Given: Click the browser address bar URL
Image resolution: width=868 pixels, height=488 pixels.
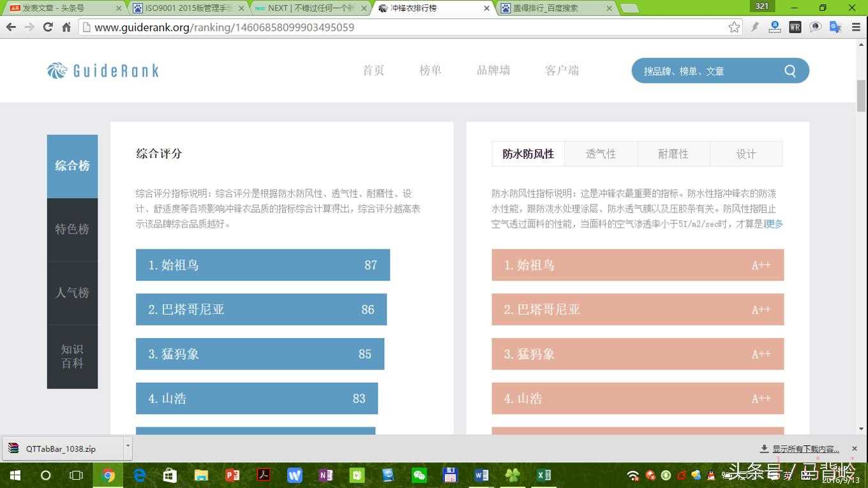Looking at the screenshot, I should 224,27.
